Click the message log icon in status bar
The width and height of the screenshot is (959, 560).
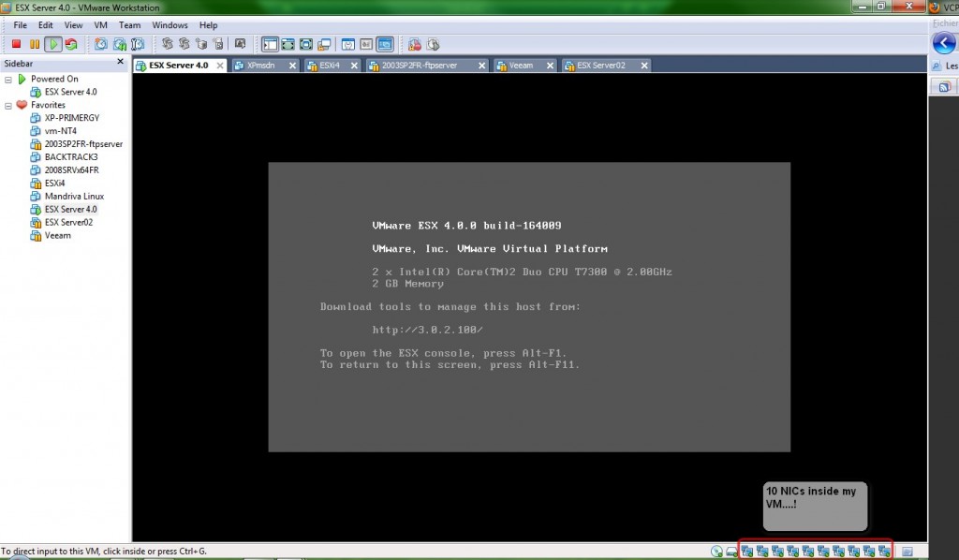coord(907,552)
